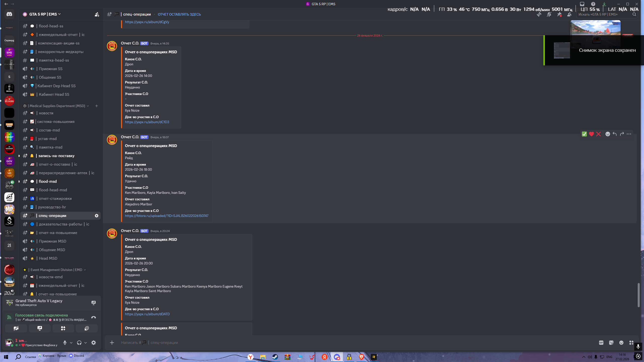Switch to запись-на-поставку channel
644x362 pixels.
pyautogui.click(x=56, y=156)
